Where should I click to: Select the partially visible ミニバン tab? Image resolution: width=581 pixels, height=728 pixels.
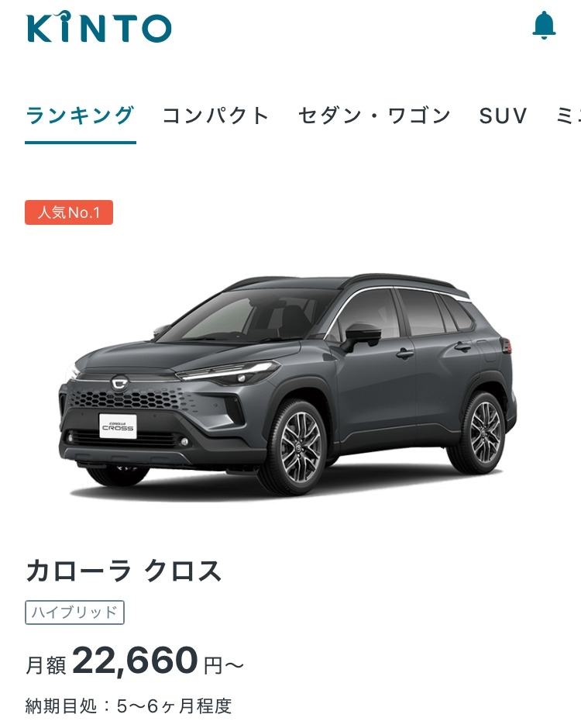[569, 116]
